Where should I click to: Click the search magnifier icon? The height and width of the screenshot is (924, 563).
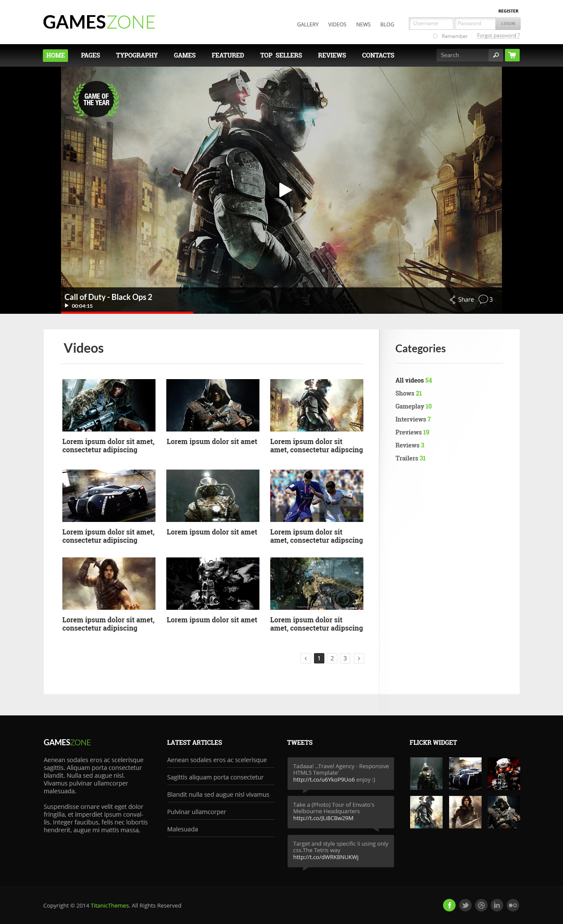pos(496,55)
